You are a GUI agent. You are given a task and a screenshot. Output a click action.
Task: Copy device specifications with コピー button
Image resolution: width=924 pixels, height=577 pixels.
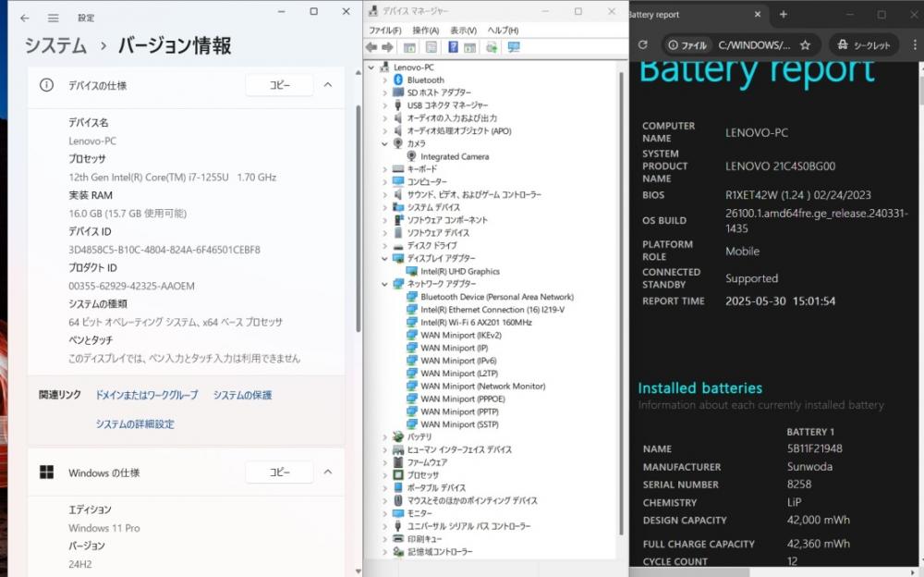pyautogui.click(x=279, y=85)
